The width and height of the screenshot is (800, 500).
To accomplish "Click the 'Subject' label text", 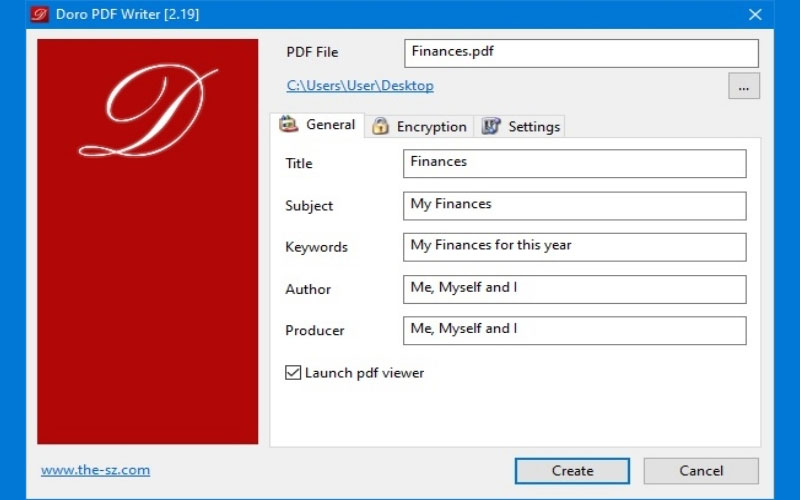I will pyautogui.click(x=309, y=206).
